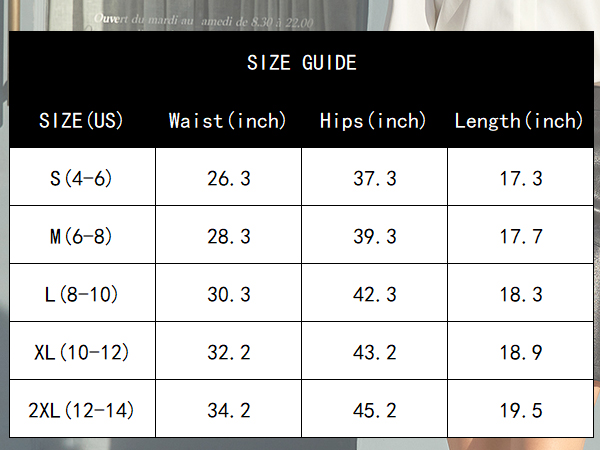Click the 30.3 waist value cell
This screenshot has height=450, width=600.
coord(228,293)
